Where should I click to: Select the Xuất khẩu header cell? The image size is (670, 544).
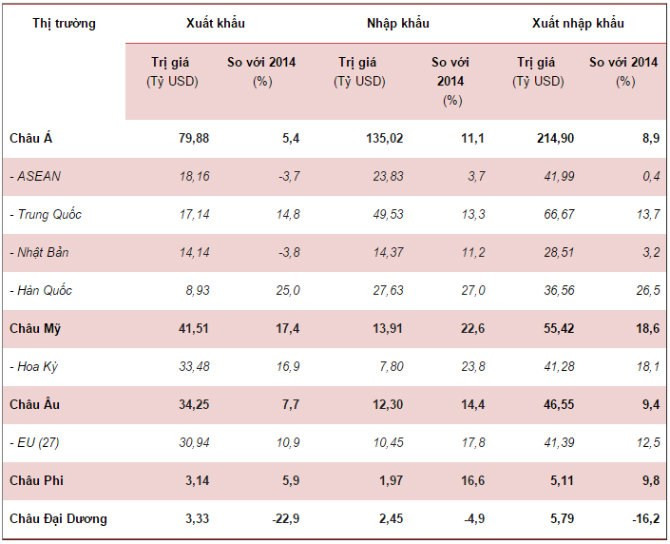pos(215,23)
